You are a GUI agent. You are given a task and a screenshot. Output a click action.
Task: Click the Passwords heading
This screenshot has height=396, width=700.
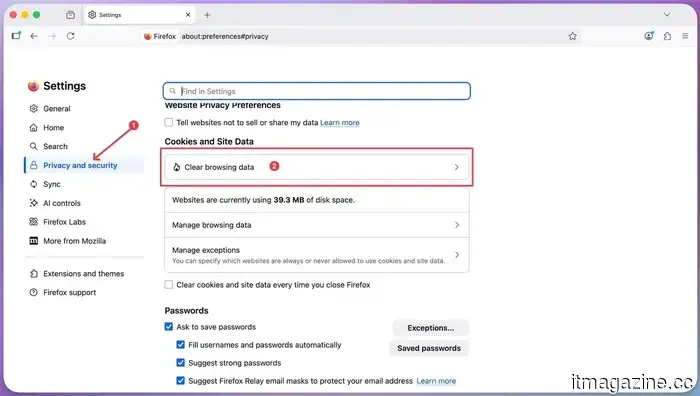[x=187, y=311]
